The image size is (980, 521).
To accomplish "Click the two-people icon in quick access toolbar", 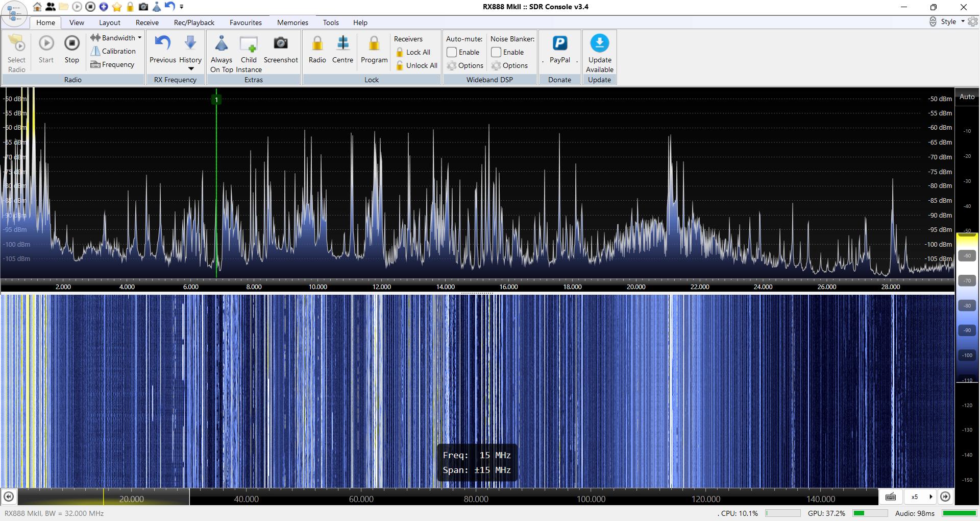I will click(x=51, y=7).
